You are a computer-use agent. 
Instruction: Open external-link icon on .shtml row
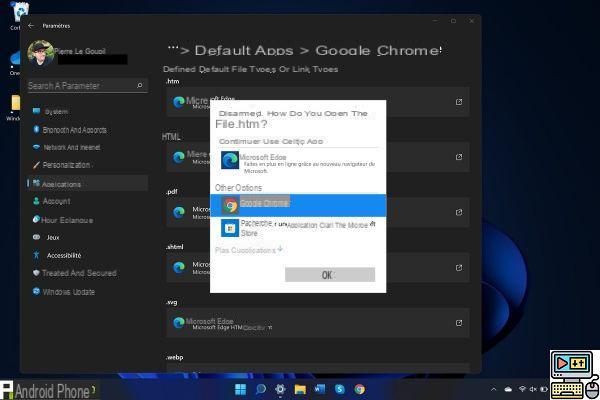459,268
